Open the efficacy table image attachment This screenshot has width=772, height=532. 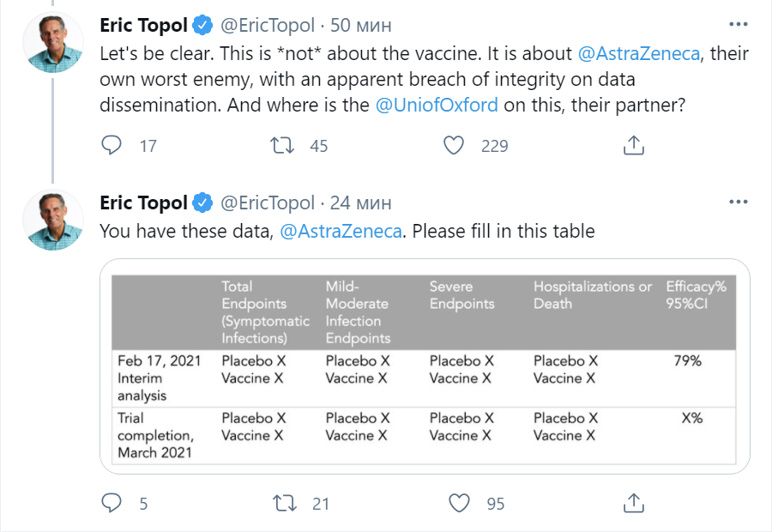[x=425, y=366]
